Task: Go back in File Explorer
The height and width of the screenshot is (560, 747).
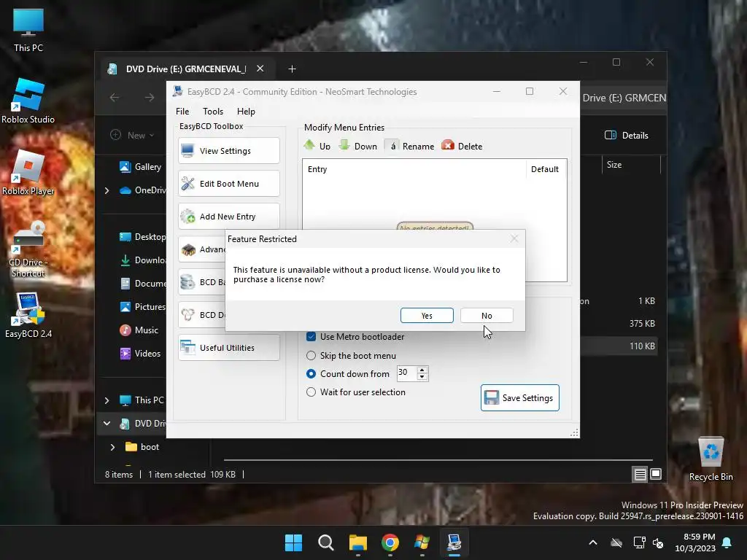Action: click(x=115, y=98)
